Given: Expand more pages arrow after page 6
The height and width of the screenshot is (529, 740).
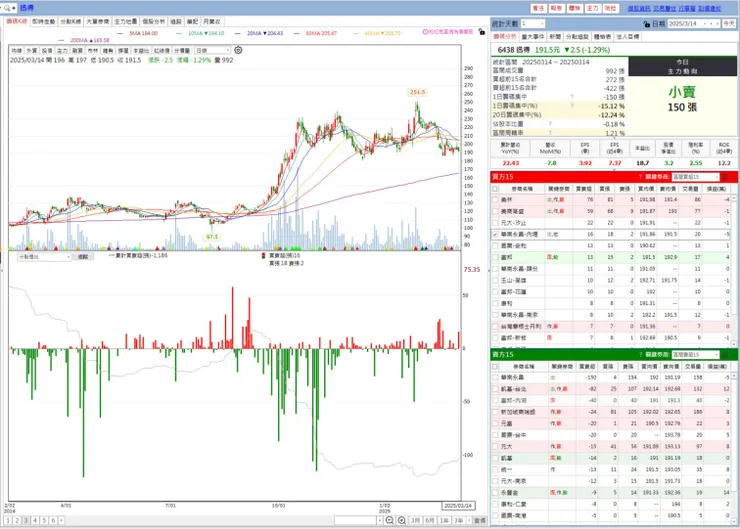Looking at the screenshot, I should [x=61, y=520].
